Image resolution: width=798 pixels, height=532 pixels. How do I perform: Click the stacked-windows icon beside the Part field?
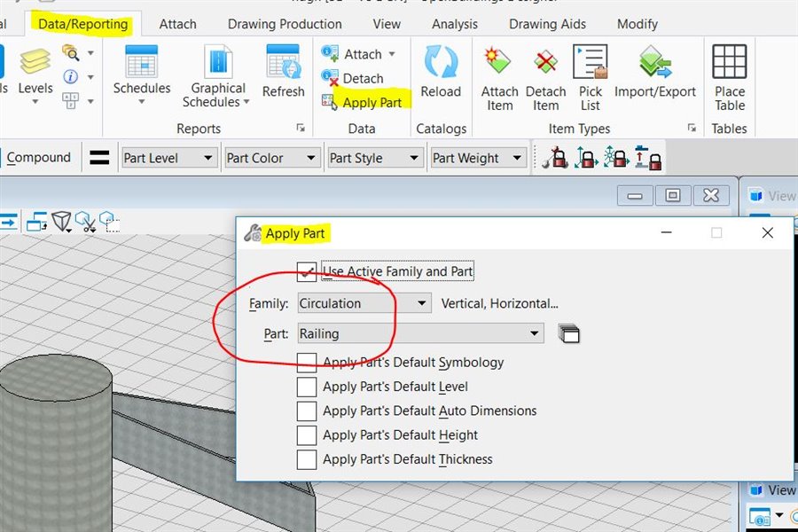568,333
